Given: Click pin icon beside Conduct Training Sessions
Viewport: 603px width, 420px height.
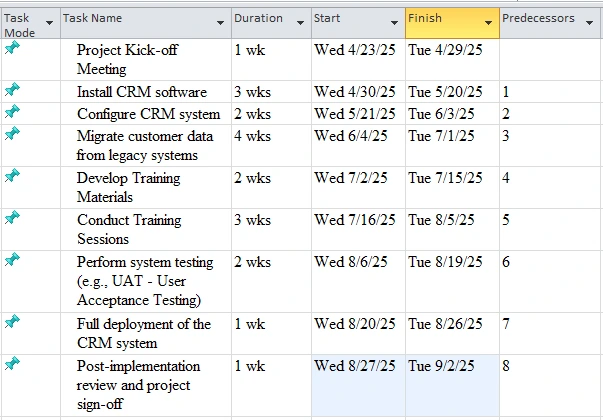Looking at the screenshot, I should tap(12, 218).
